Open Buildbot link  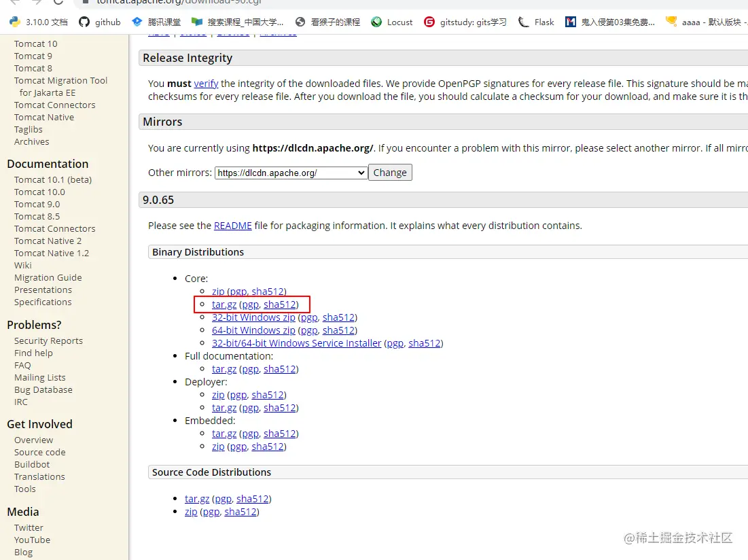[x=32, y=465]
